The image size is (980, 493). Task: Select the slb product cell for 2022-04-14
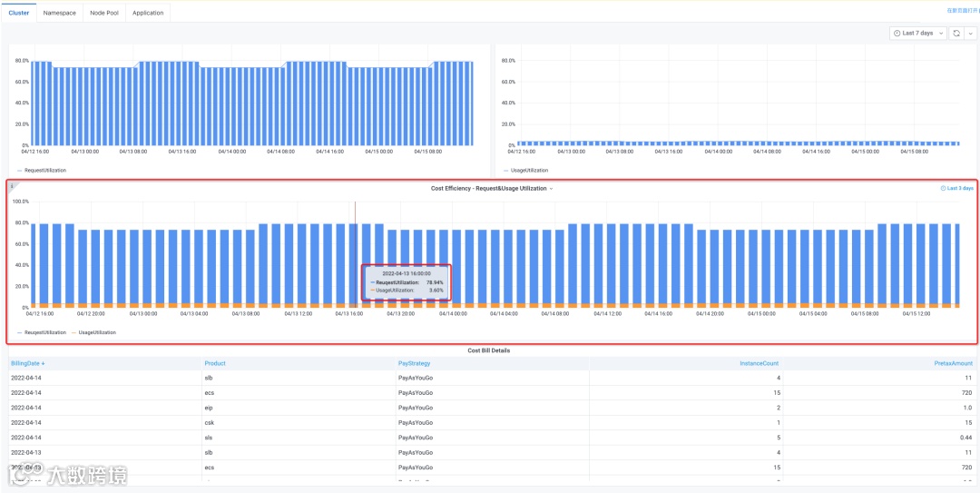pos(299,378)
